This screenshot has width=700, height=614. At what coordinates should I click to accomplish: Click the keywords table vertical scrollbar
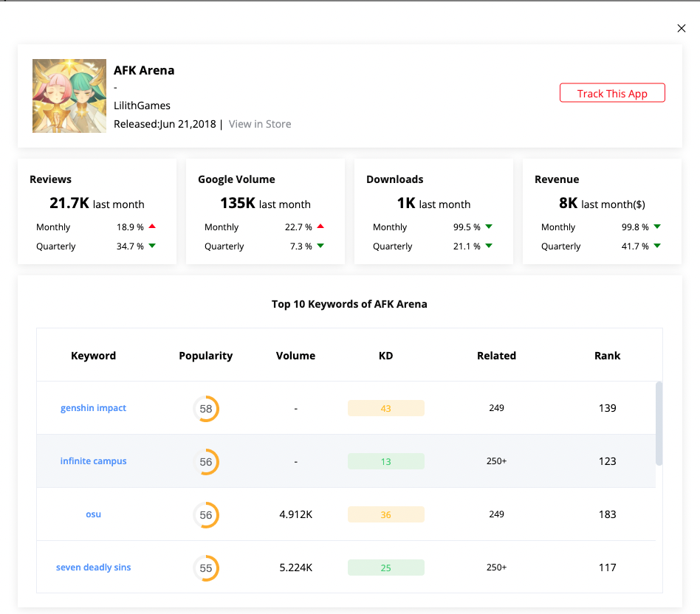pos(659,423)
